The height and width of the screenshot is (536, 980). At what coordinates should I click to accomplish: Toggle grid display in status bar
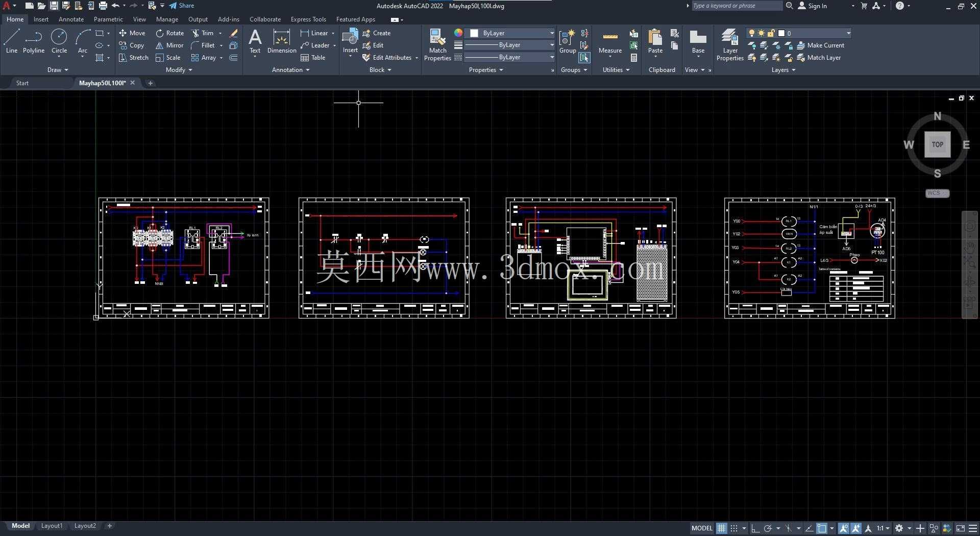[721, 528]
